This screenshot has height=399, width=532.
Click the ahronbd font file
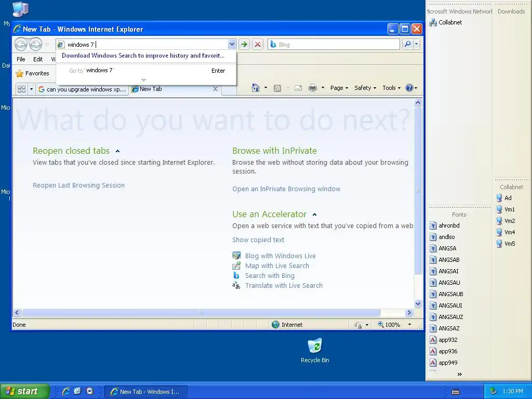[445, 225]
